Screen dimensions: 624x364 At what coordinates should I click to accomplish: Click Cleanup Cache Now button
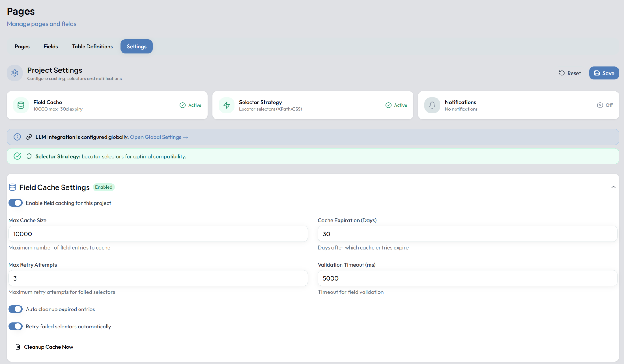coord(44,347)
